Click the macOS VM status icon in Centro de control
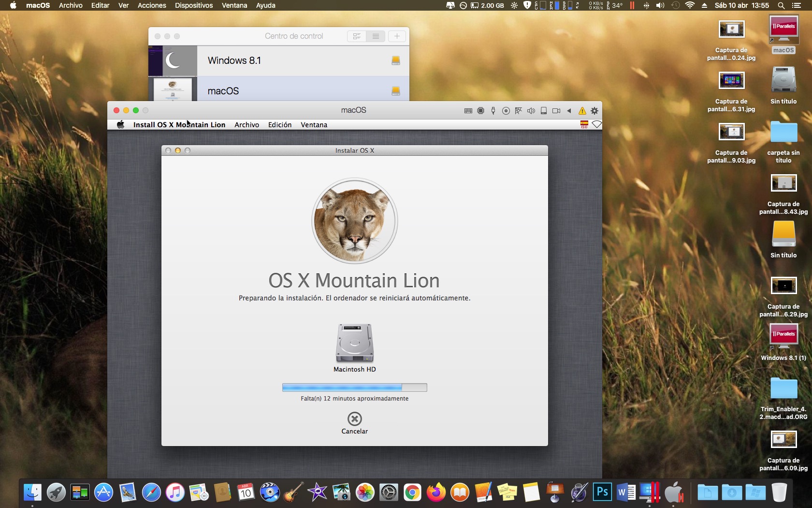The height and width of the screenshot is (508, 812). 395,91
